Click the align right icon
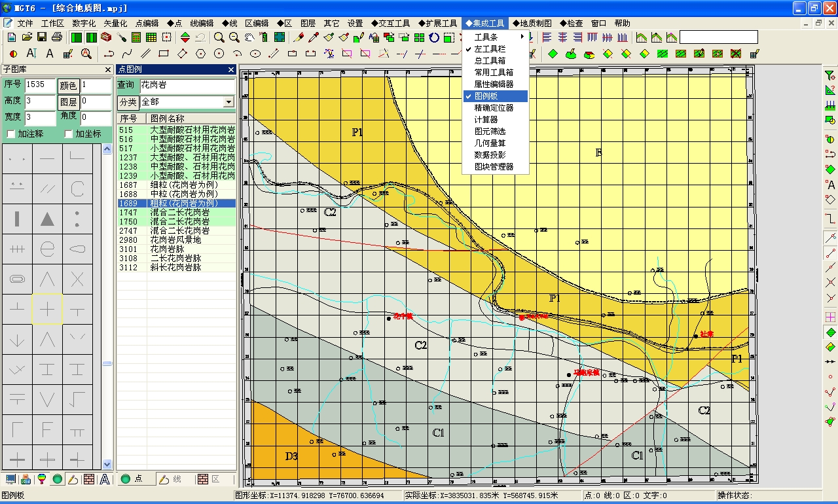Viewport: 838px width, 504px height. (577, 37)
